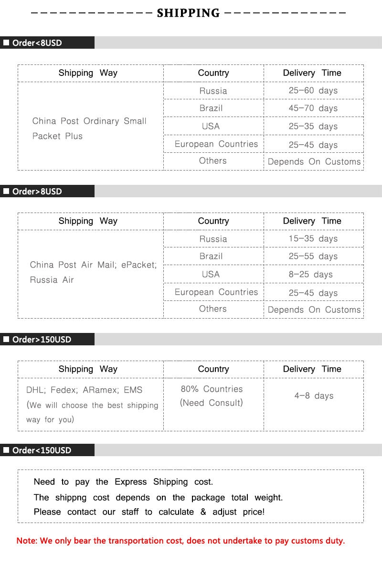Select the 25-35 days USA delivery cell
The width and height of the screenshot is (382, 588).
coord(313,127)
